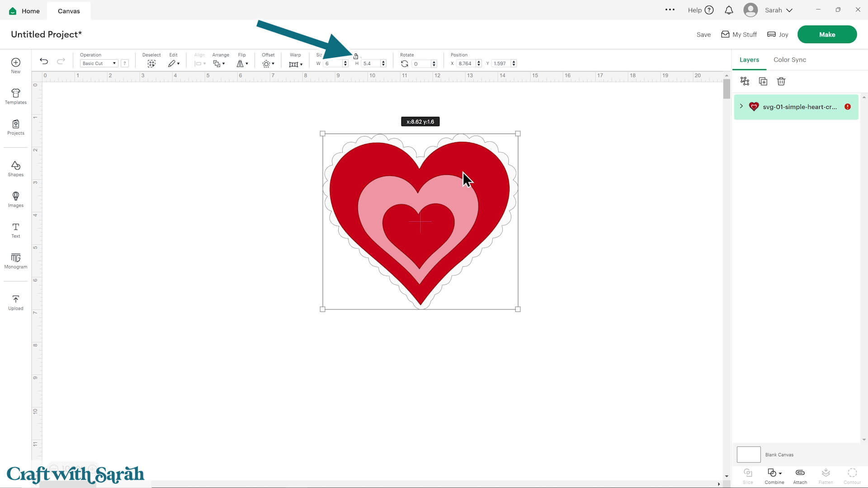868x488 pixels.
Task: Switch to the Color Sync tab
Action: 789,60
